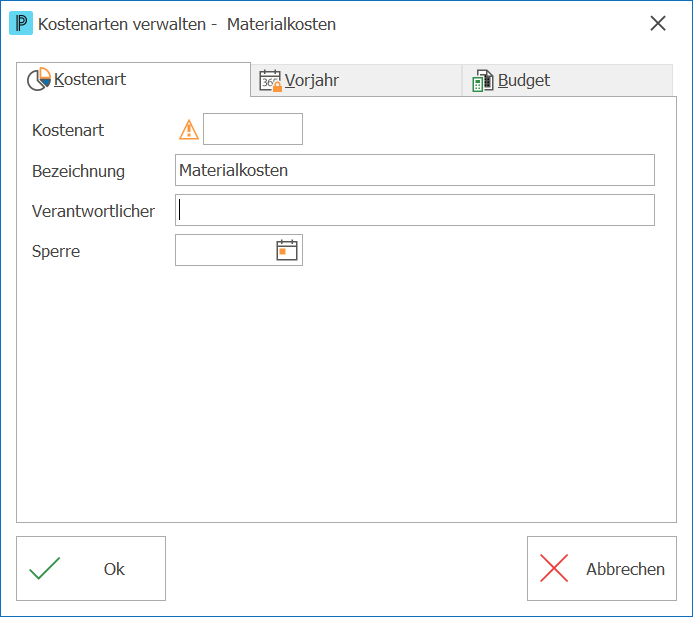Screen dimensions: 693x617
Task: Focus the Kostenart number input field
Action: 253,129
